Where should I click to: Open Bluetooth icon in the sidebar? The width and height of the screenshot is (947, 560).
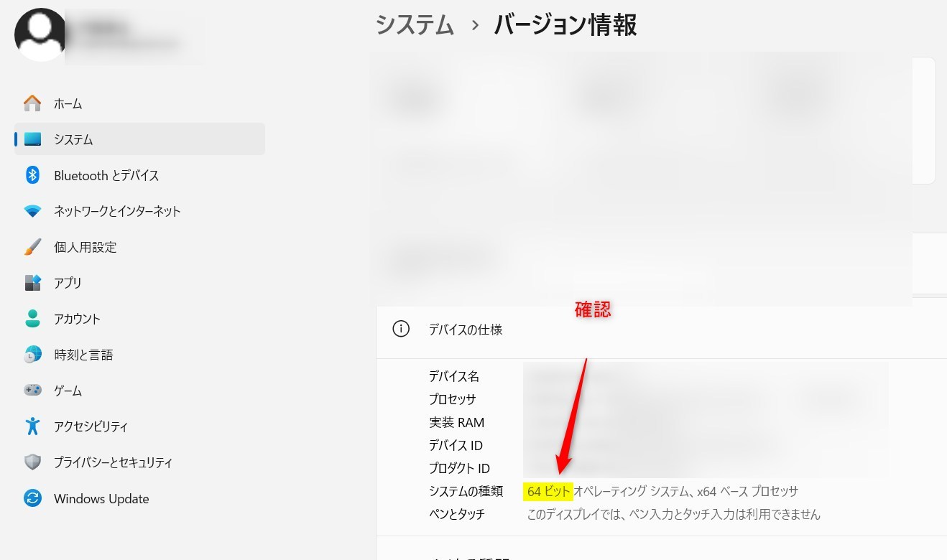(x=32, y=175)
